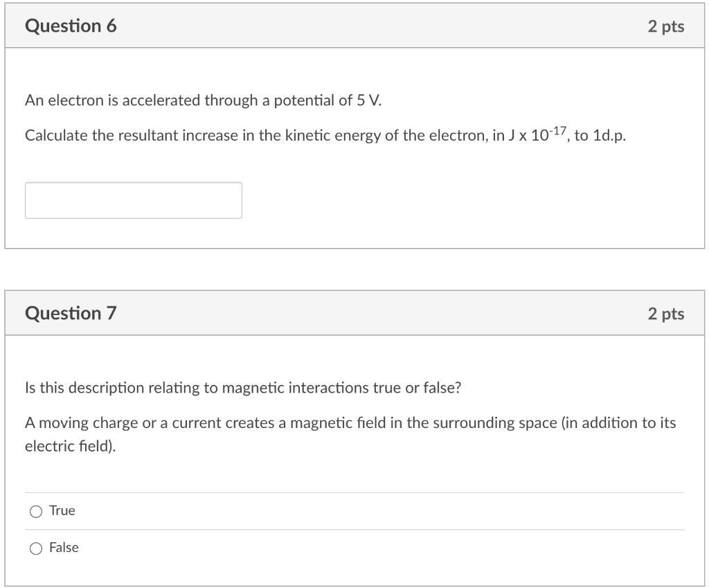709x588 pixels.
Task: Click the "False" option label text
Action: click(x=64, y=548)
